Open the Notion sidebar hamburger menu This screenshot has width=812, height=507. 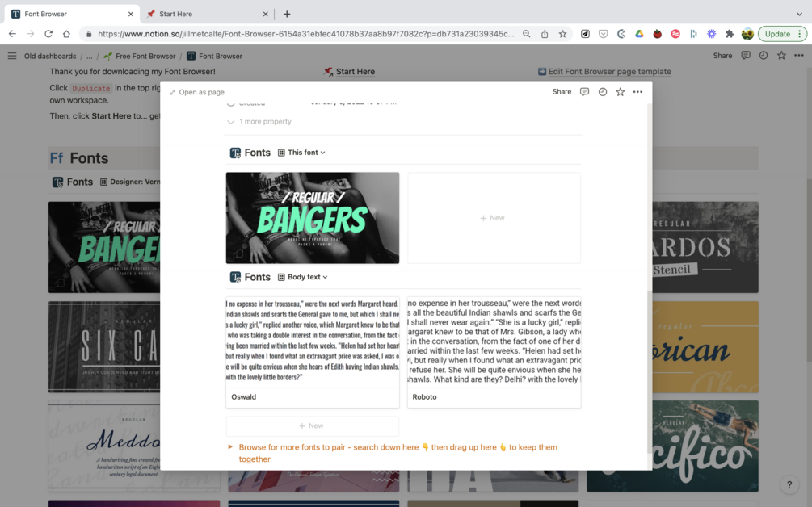coord(12,56)
